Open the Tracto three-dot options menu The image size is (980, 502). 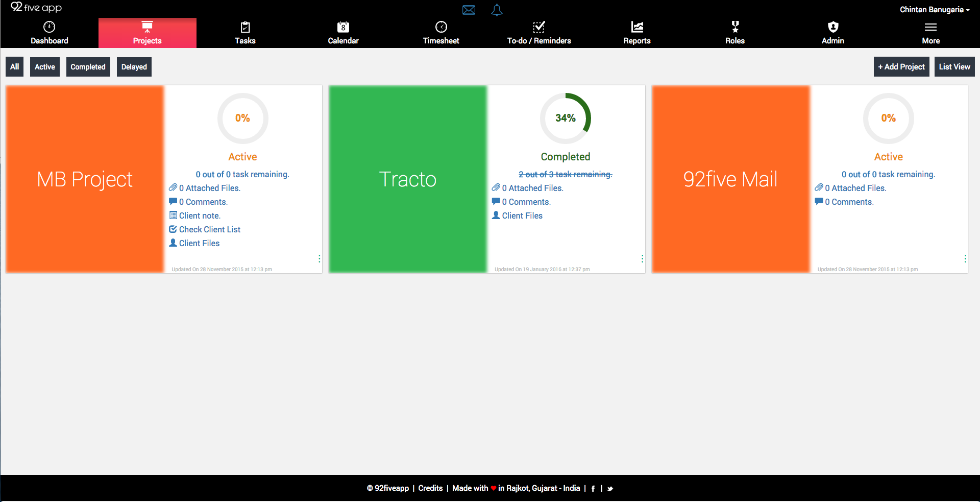coord(642,259)
